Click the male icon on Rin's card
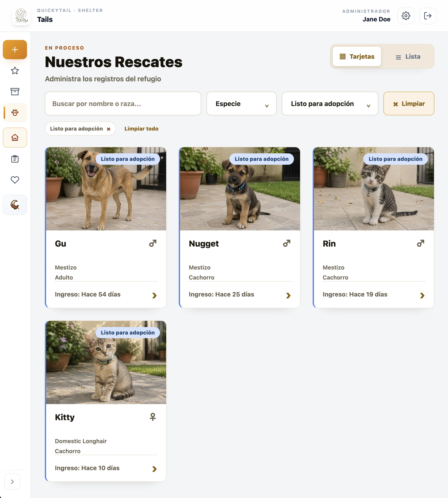 [x=420, y=243]
